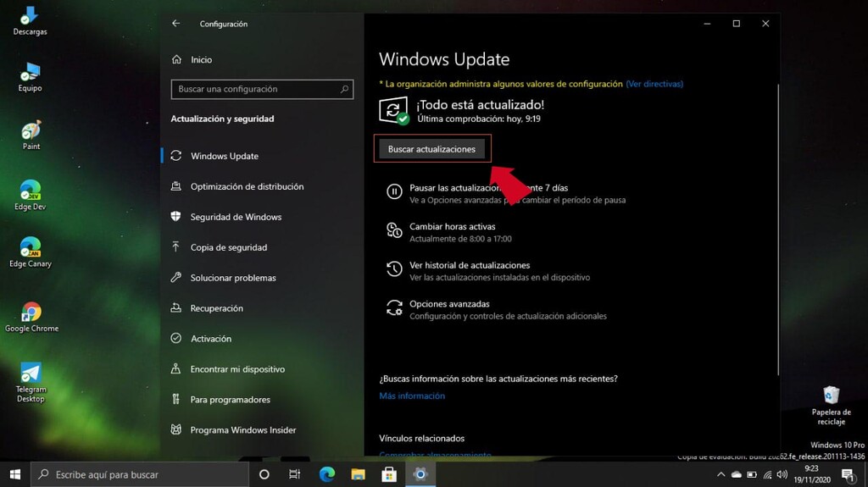
Task: Focus the Buscar una configuración field
Action: 262,89
